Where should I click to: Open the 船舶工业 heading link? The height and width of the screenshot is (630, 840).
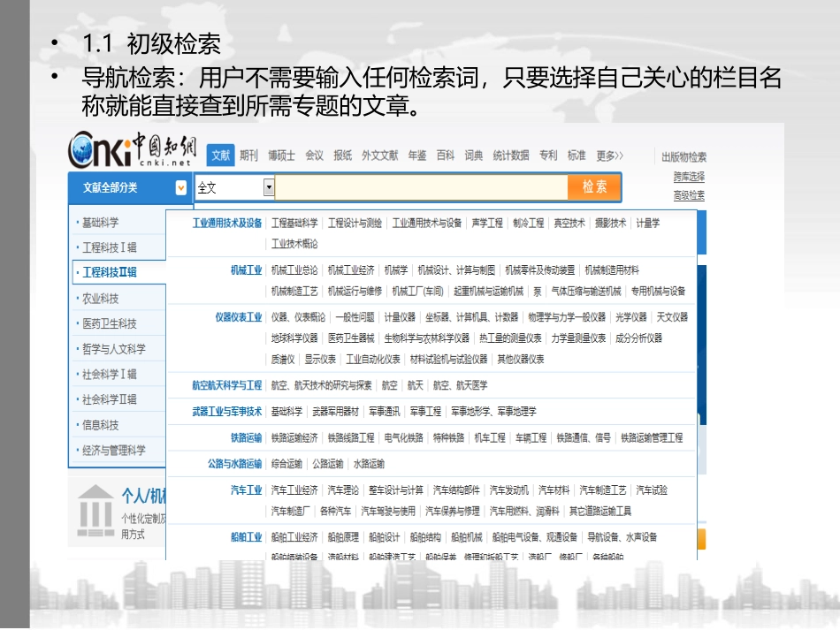[x=247, y=537]
